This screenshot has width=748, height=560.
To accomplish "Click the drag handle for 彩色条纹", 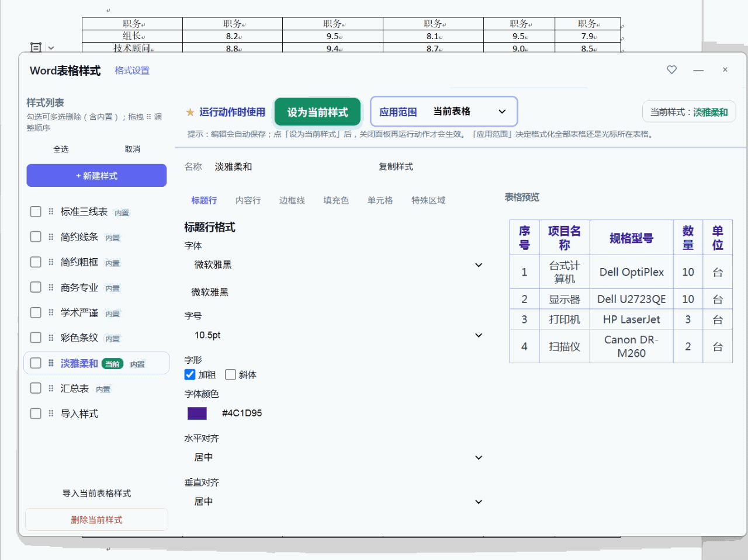I will point(51,338).
